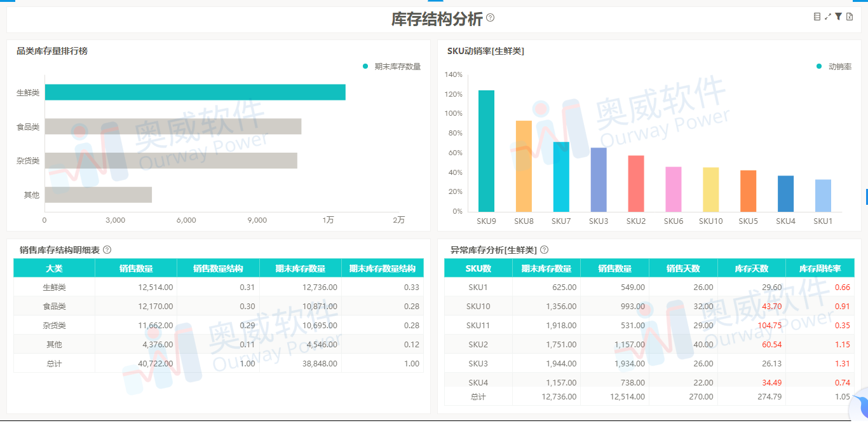Viewport: 868px width, 423px height.
Task: Select the SKU8 orange column
Action: coord(523,165)
